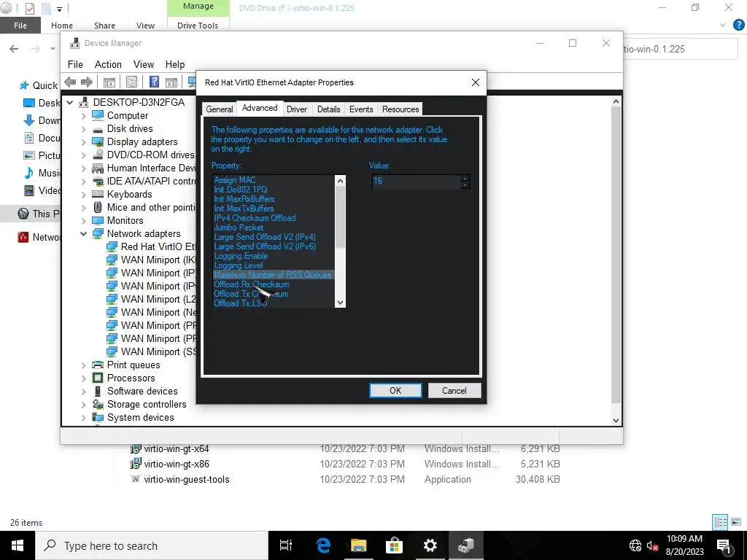Screen dimensions: 747x560
Task: Open Settings gear on the taskbar
Action: 430,545
